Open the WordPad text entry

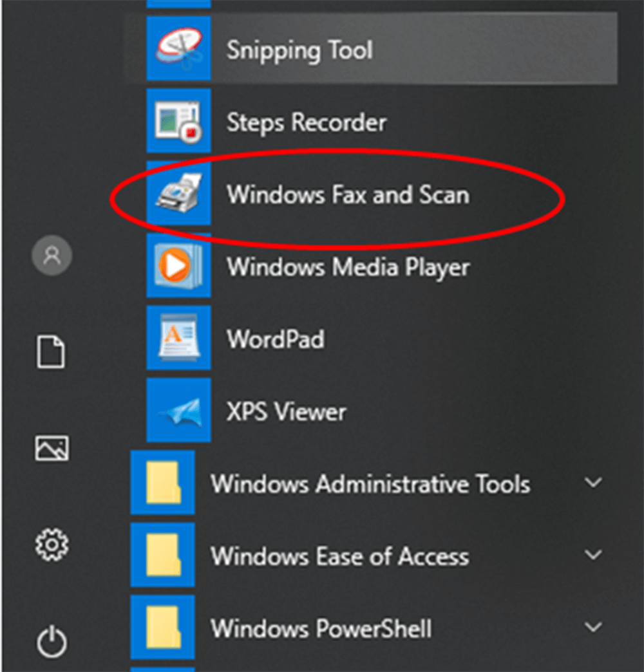[275, 339]
